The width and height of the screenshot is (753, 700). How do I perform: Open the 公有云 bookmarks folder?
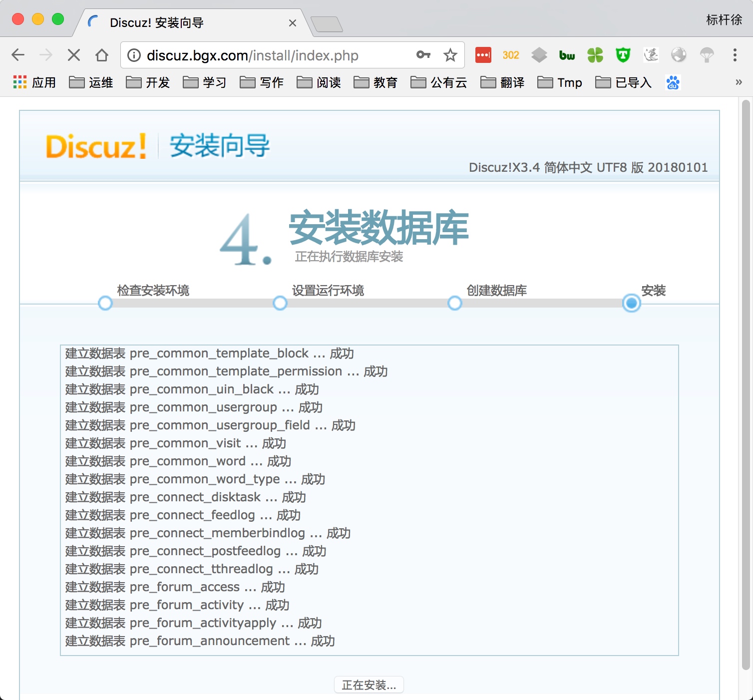(x=438, y=82)
